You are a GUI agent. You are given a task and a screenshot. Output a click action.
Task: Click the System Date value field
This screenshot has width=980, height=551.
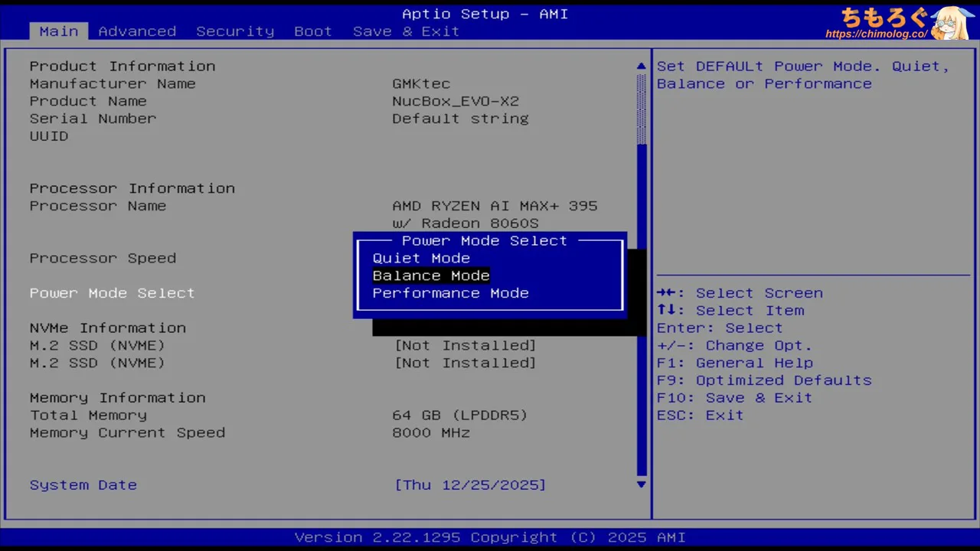click(470, 485)
